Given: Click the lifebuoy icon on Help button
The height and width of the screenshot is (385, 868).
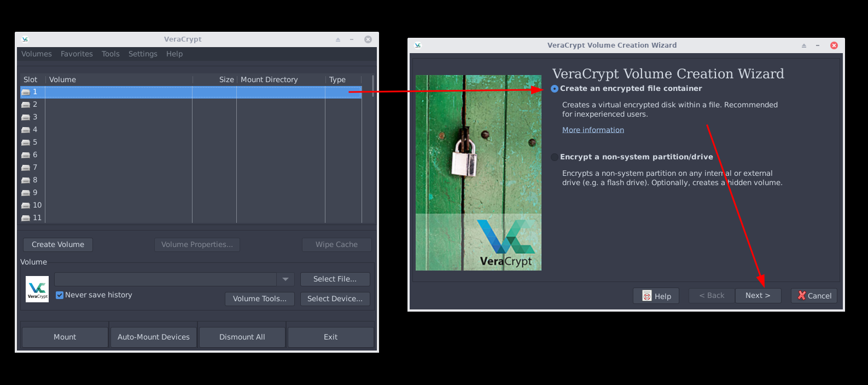Looking at the screenshot, I should point(647,296).
